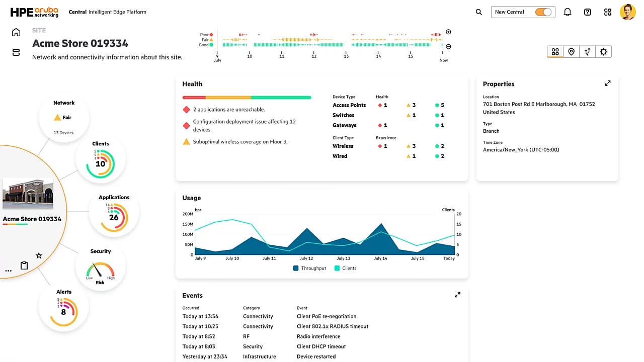Expand the Events panel

coord(457,295)
